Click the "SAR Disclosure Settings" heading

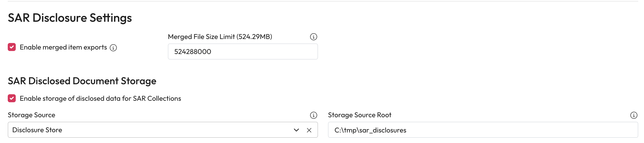pyautogui.click(x=70, y=18)
